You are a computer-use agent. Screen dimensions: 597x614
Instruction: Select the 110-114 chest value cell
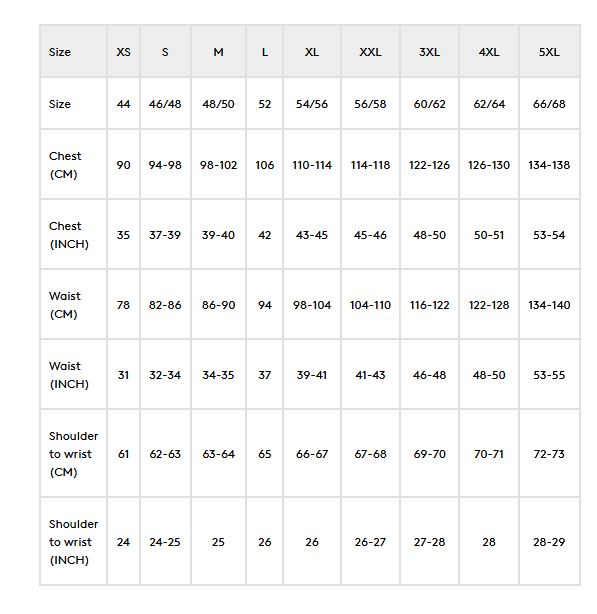[x=312, y=165]
